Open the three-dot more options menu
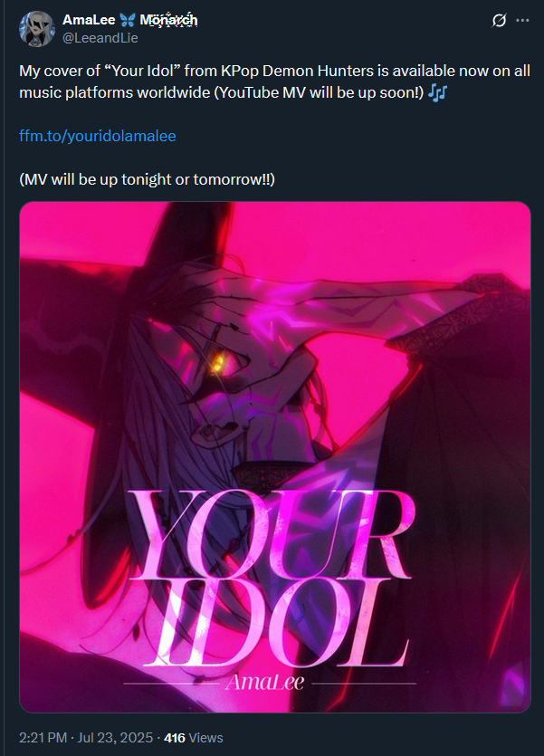Screen dimensions: 544x756 click(x=523, y=20)
